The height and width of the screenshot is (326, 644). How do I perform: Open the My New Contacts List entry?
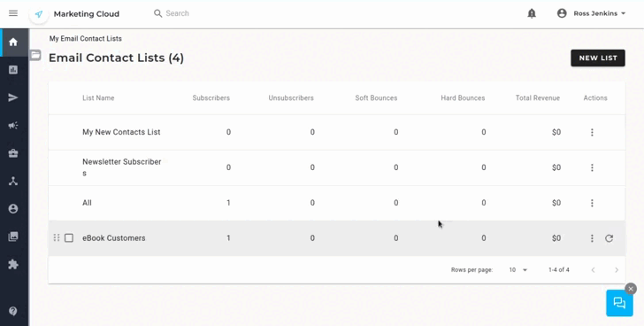click(x=121, y=132)
